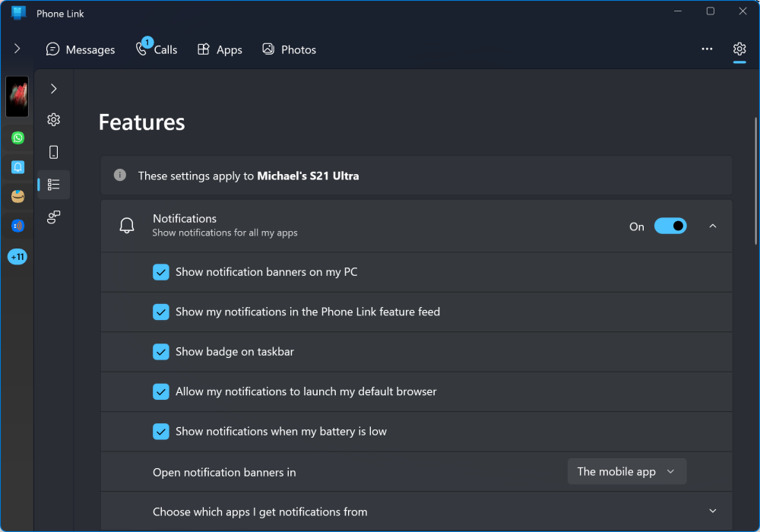Viewport: 760px width, 532px height.
Task: Open the 'The mobile app' dropdown
Action: tap(626, 471)
